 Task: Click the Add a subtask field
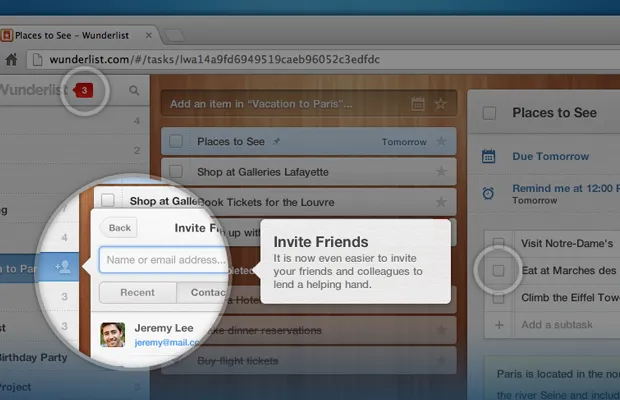point(557,325)
